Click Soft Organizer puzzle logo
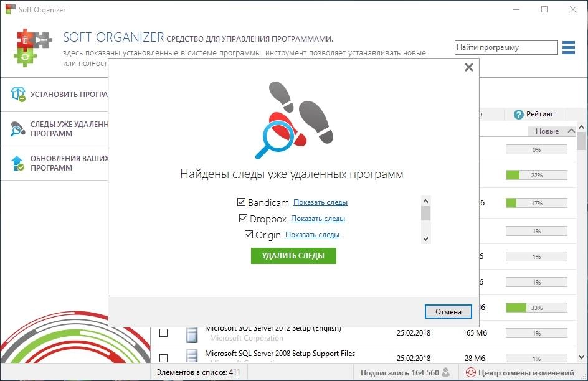The image size is (588, 381). (x=33, y=47)
